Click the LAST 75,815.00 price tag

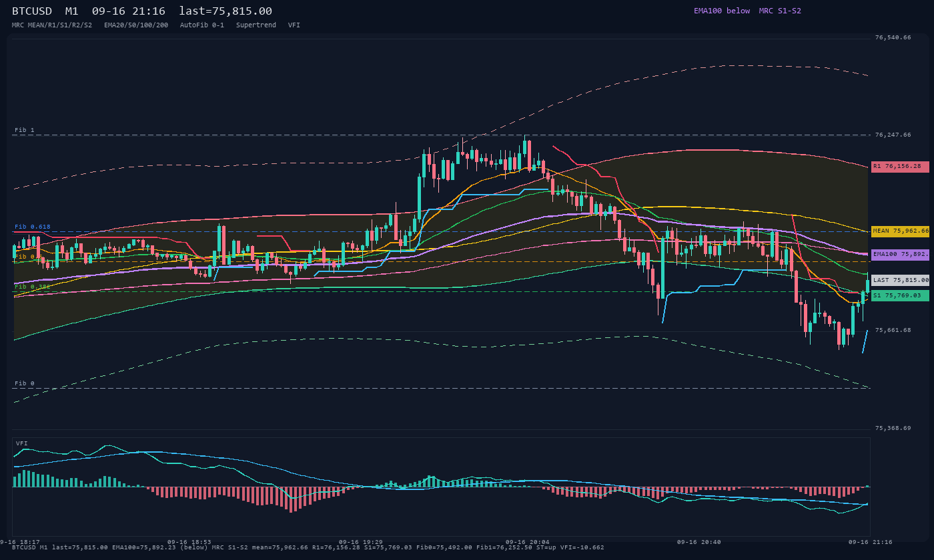900,281
